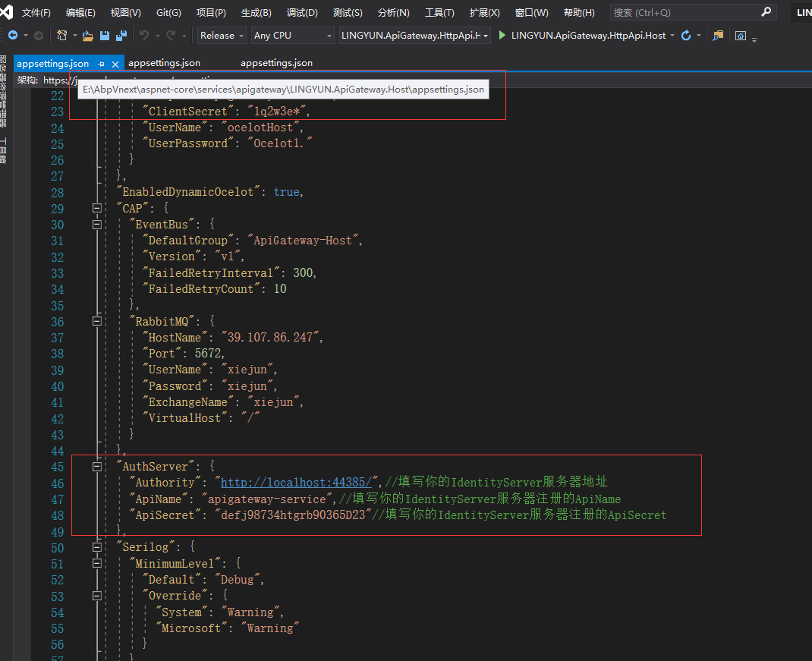Collapse the Serilog section
812x661 pixels.
point(97,547)
